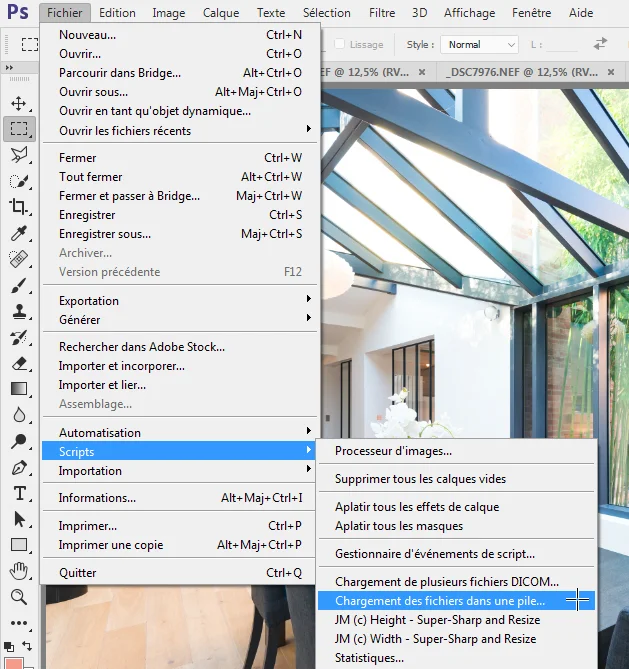This screenshot has height=669, width=629.
Task: Expand the collapsed toolbar double arrows
Action: [x=9, y=67]
